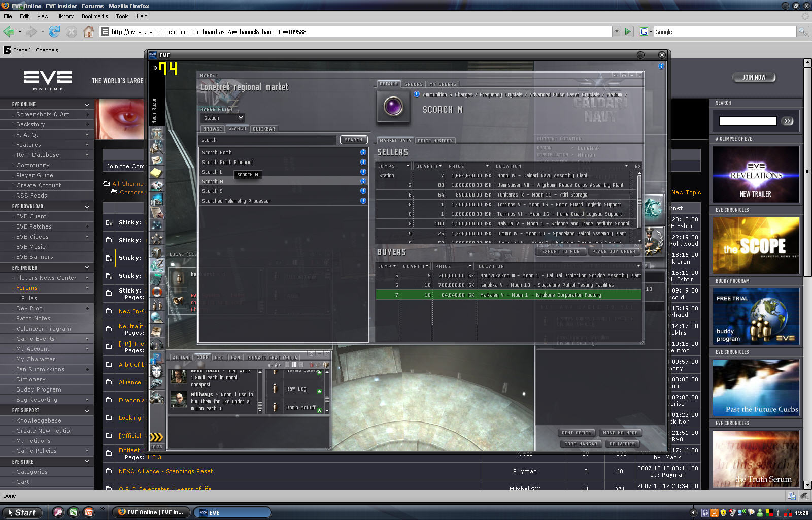Click the info icon next to Scorch Bomb
Viewport: 812px width, 520px height.
pyautogui.click(x=363, y=152)
